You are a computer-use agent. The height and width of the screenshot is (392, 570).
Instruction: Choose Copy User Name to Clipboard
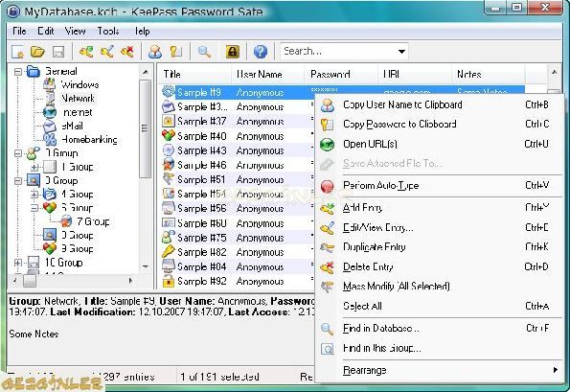pos(439,104)
